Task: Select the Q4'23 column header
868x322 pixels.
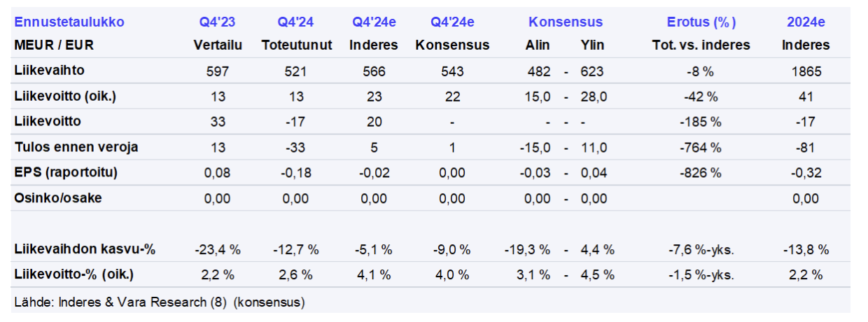Action: (217, 22)
